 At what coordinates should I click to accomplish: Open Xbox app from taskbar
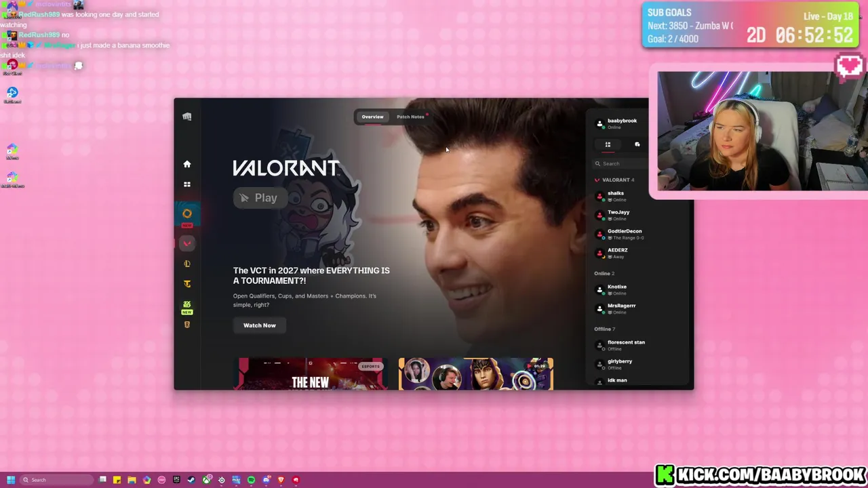pyautogui.click(x=206, y=480)
